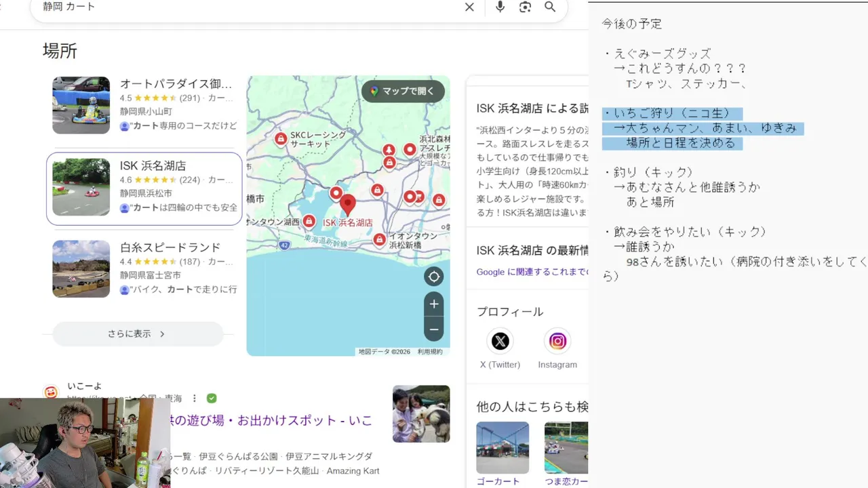Click the Tシャツ、ステッカー、 note line
This screenshot has width=868, height=488.
(687, 84)
